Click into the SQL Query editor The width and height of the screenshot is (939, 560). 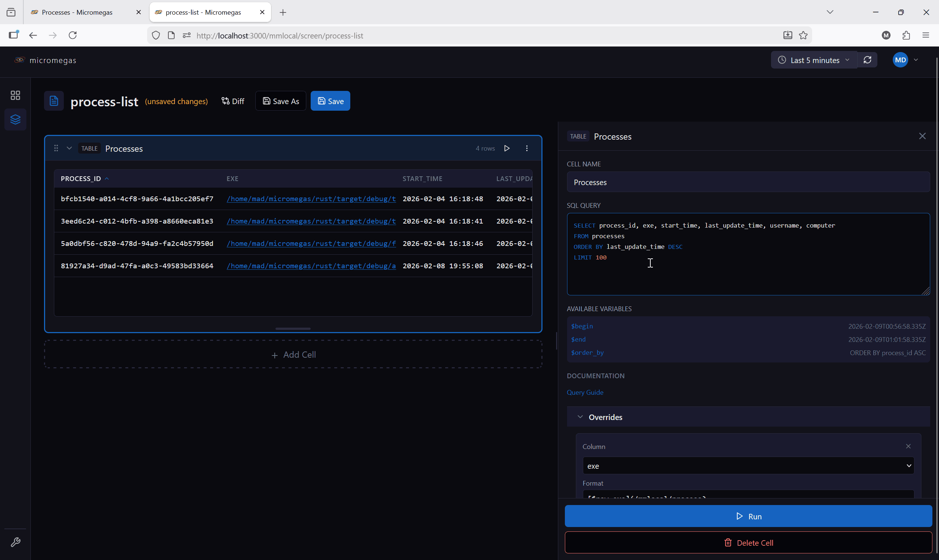tap(748, 254)
